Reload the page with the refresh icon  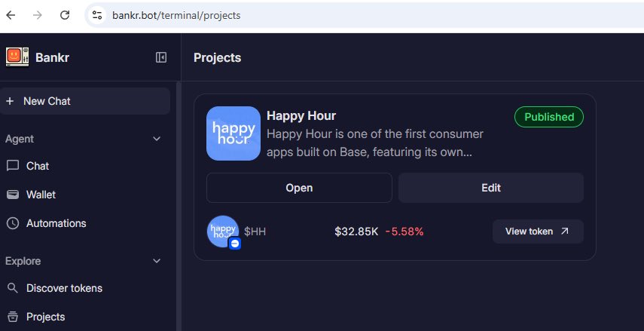(65, 15)
